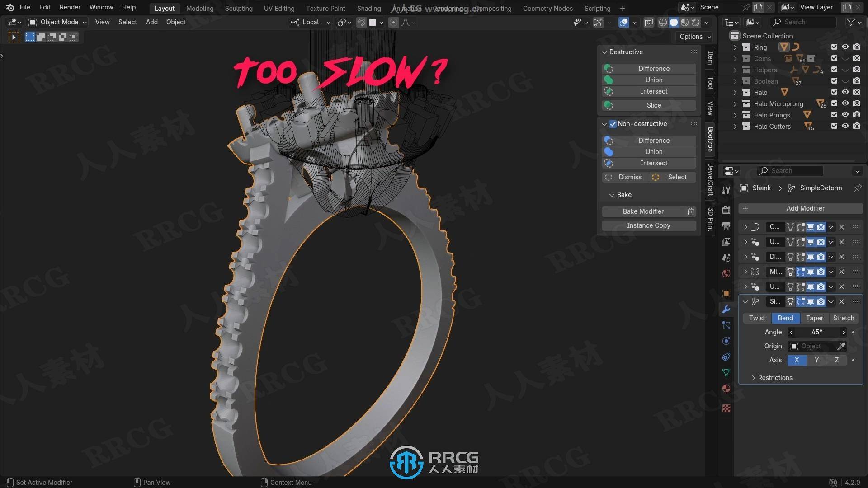Open the Render properties tab icon
Image resolution: width=868 pixels, height=488 pixels.
coord(726,210)
